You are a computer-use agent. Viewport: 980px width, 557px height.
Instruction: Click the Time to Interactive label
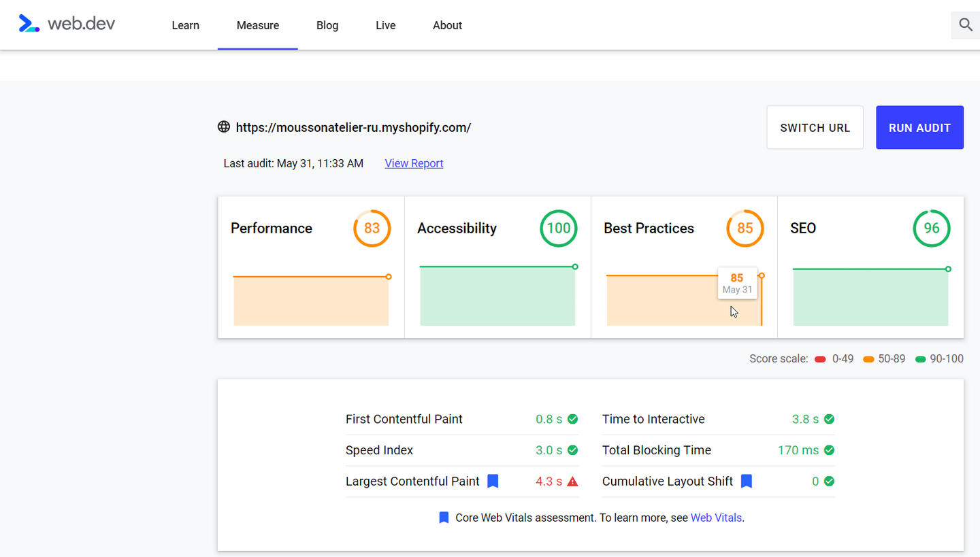(653, 419)
